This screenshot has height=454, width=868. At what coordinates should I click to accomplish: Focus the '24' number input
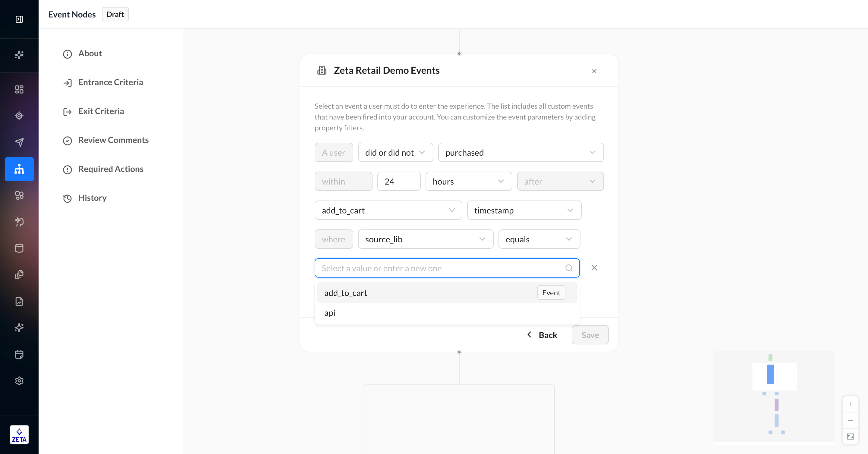pyautogui.click(x=399, y=182)
